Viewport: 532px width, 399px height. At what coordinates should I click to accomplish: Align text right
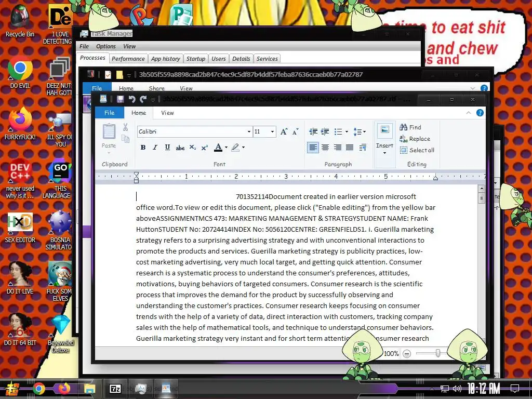(x=337, y=147)
